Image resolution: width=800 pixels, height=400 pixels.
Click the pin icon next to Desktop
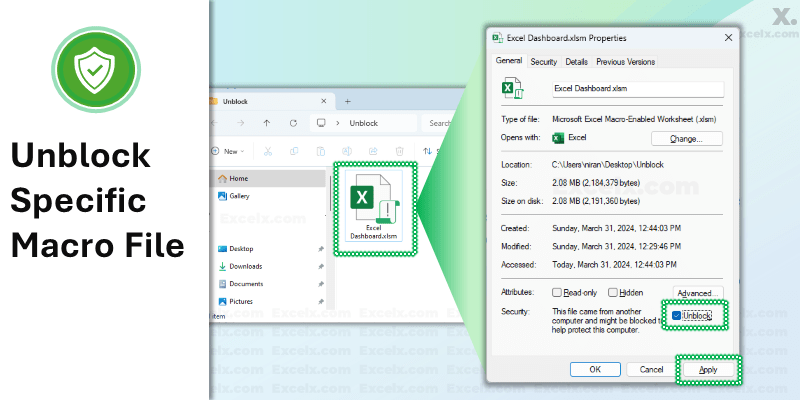(320, 249)
